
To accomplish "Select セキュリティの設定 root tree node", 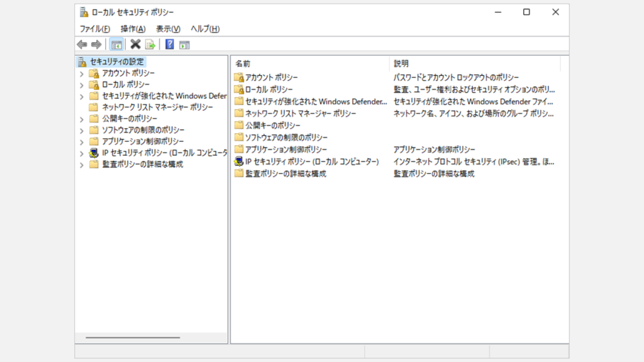I will pos(116,62).
